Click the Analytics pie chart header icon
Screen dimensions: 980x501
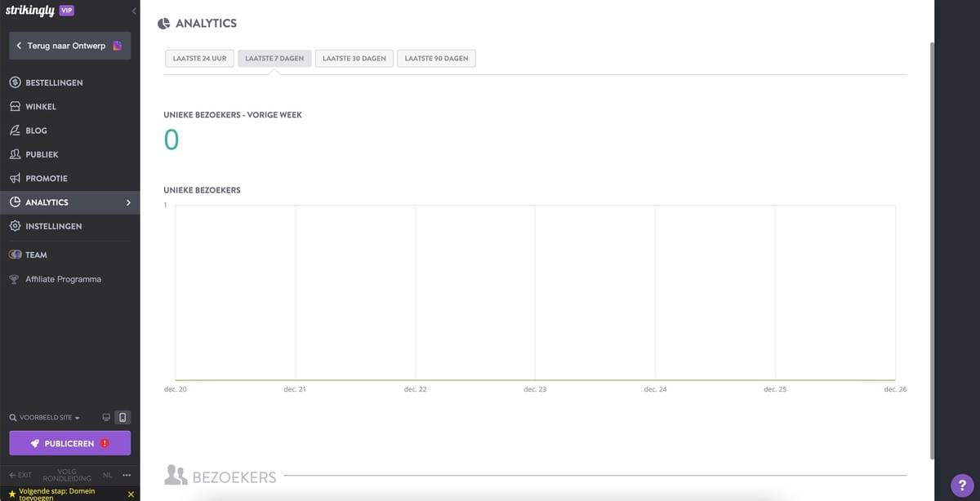pos(163,24)
